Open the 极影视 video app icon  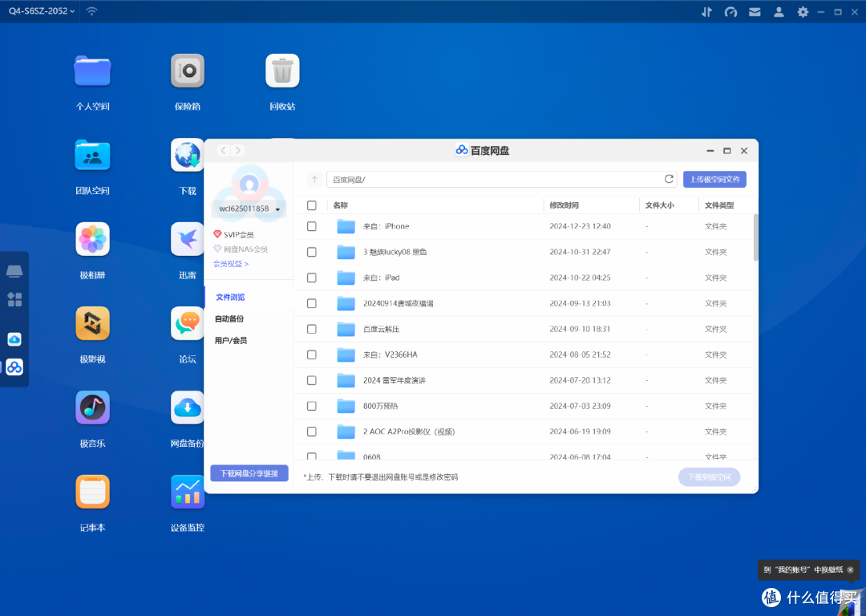click(x=92, y=324)
